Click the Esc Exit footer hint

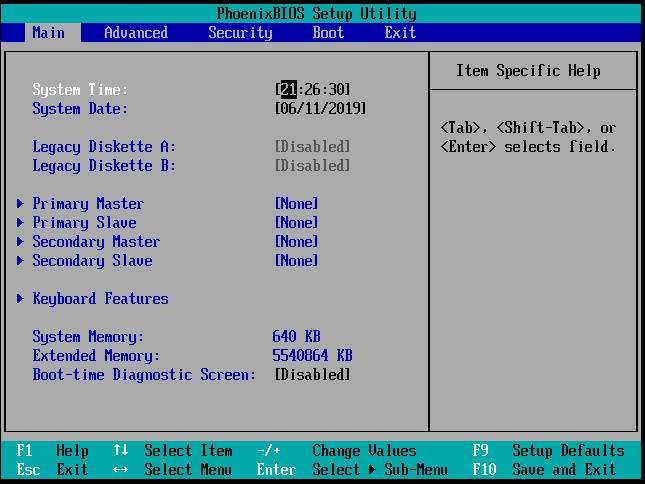click(x=52, y=470)
